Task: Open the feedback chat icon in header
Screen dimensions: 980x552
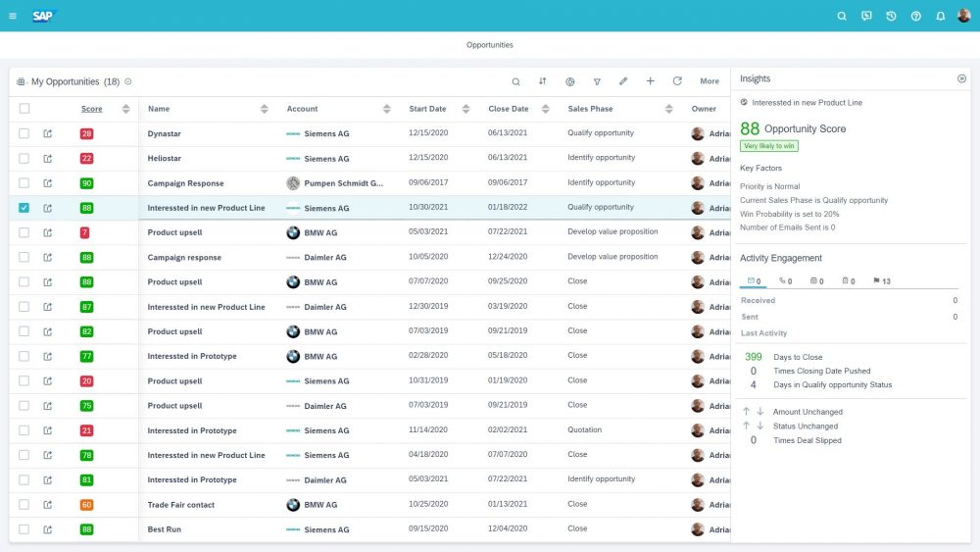Action: (x=866, y=17)
